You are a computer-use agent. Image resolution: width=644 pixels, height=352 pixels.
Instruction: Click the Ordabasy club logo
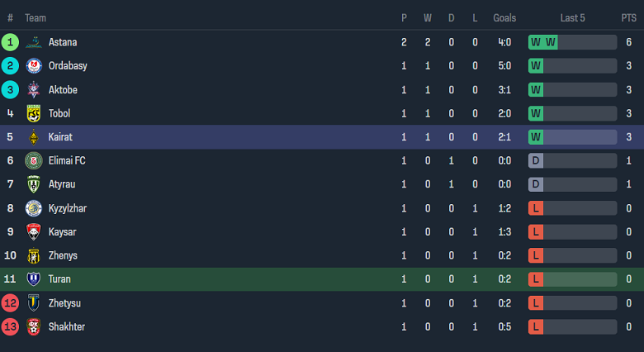[34, 66]
